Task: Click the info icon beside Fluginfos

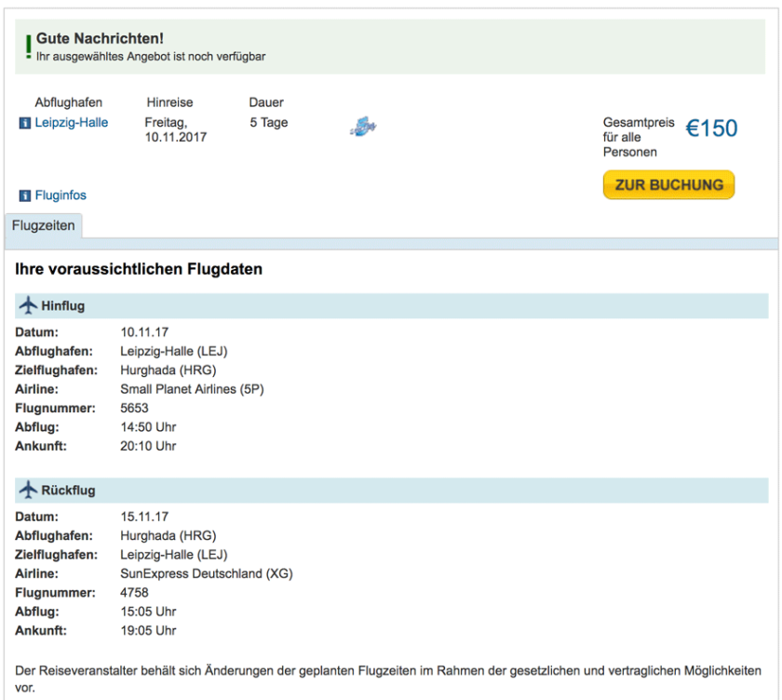Action: pos(25,196)
